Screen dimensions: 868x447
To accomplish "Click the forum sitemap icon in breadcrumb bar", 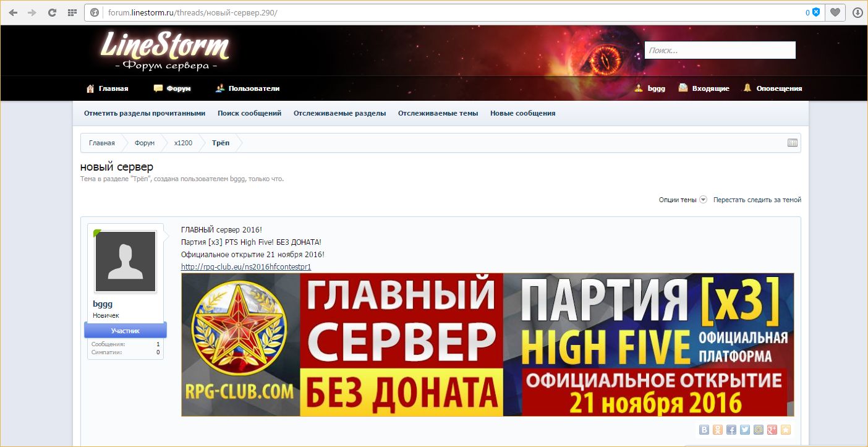I will (793, 143).
